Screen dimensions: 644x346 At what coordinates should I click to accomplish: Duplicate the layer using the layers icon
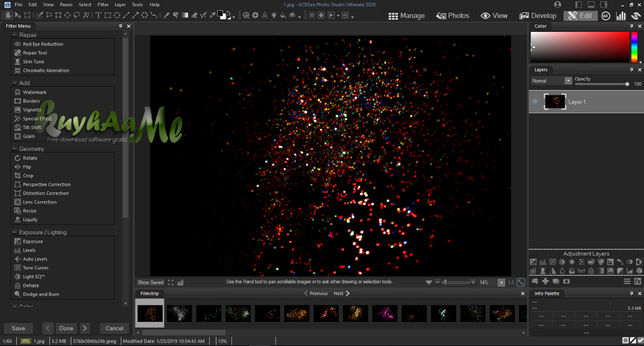point(556,281)
